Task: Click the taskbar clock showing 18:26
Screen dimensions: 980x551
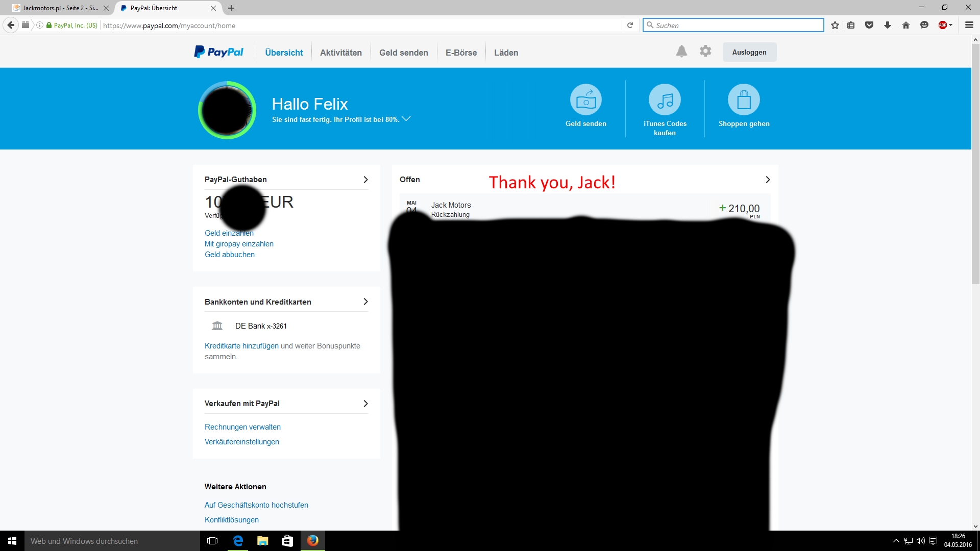Action: pyautogui.click(x=958, y=541)
